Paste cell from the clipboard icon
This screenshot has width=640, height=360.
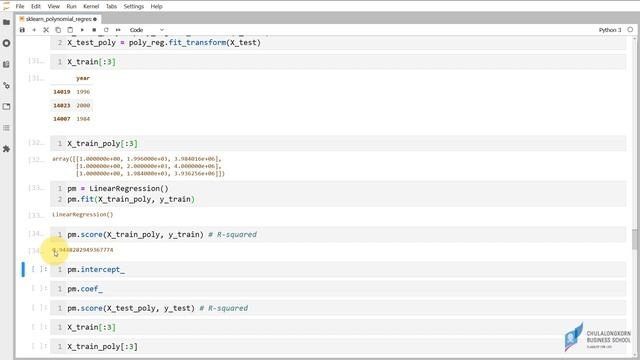tap(70, 30)
